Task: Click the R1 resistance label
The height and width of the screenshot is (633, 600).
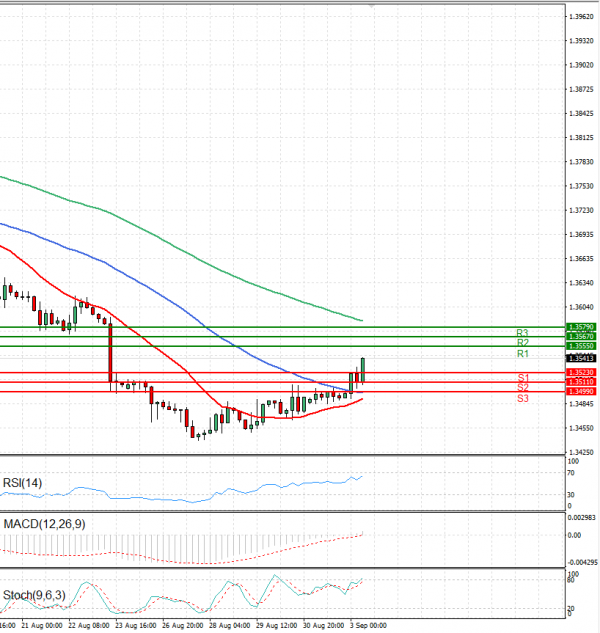Action: tap(522, 354)
